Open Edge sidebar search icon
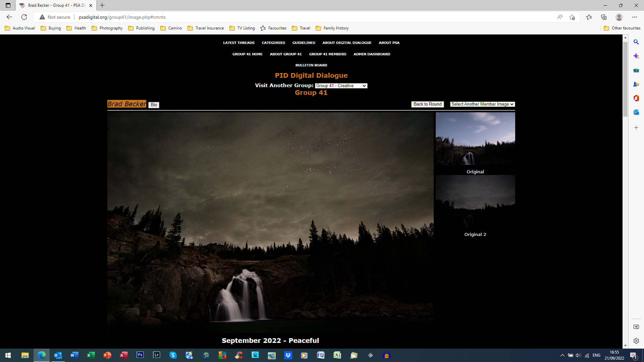 [x=636, y=42]
